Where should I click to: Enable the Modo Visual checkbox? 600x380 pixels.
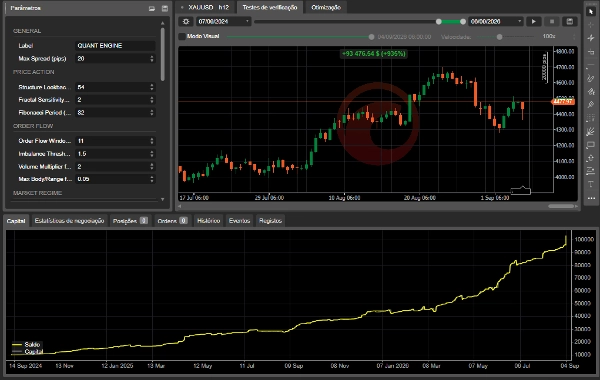[182, 36]
